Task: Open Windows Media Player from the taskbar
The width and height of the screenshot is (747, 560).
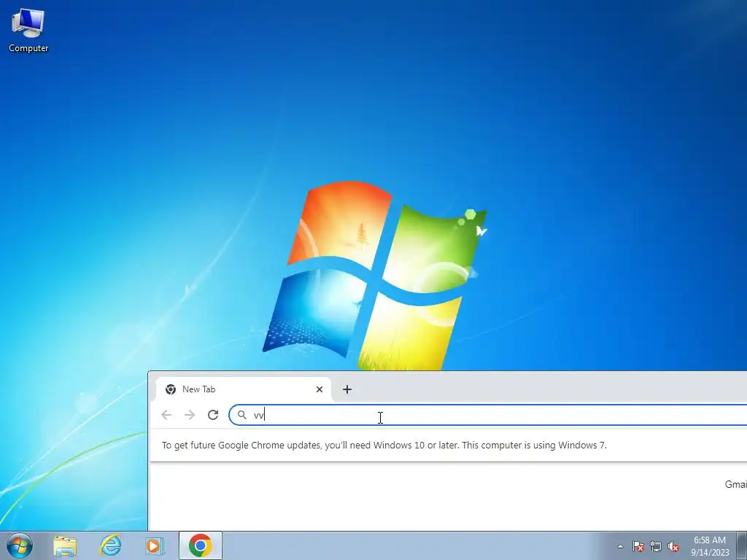Action: (155, 545)
